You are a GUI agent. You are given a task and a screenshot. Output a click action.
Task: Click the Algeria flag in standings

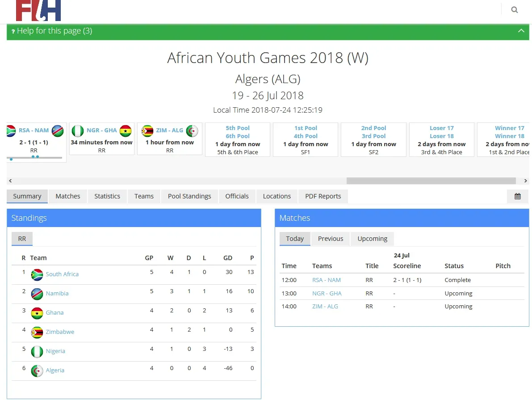click(x=37, y=371)
